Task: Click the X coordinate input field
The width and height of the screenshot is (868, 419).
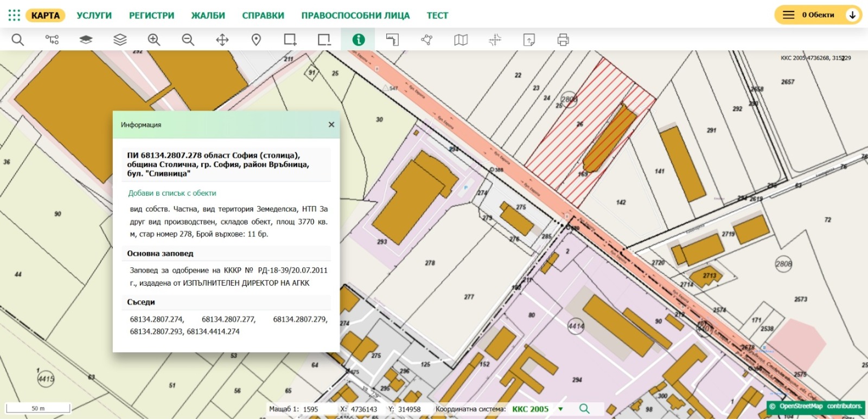Action: click(x=363, y=409)
